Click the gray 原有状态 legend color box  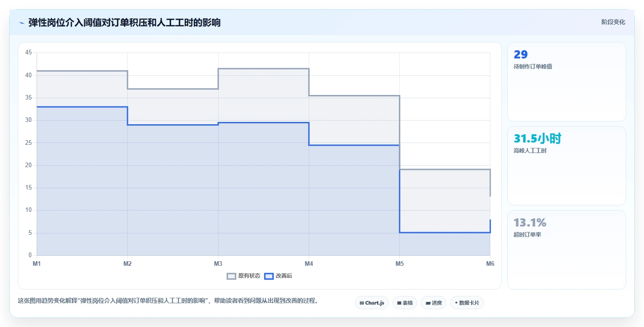[231, 276]
